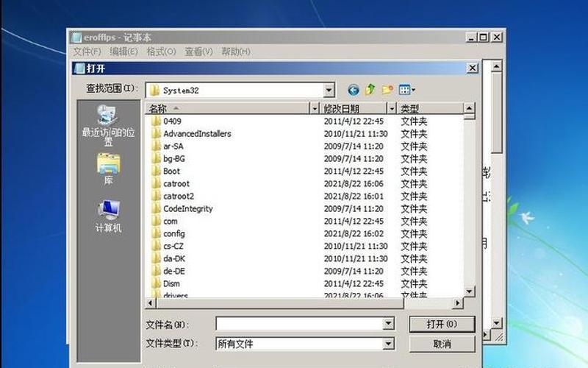The image size is (588, 368).
Task: Expand the System32 look-in dropdown
Action: click(x=329, y=90)
